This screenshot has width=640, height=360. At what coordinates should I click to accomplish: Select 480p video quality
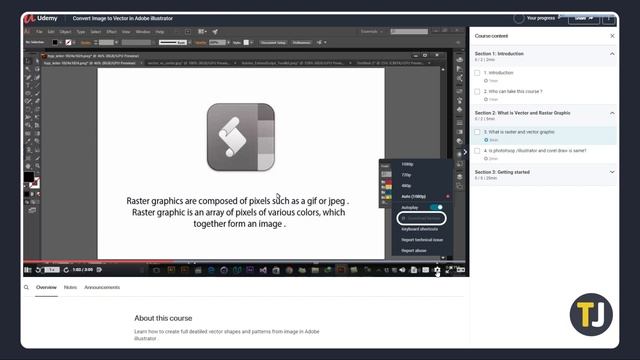pos(406,186)
